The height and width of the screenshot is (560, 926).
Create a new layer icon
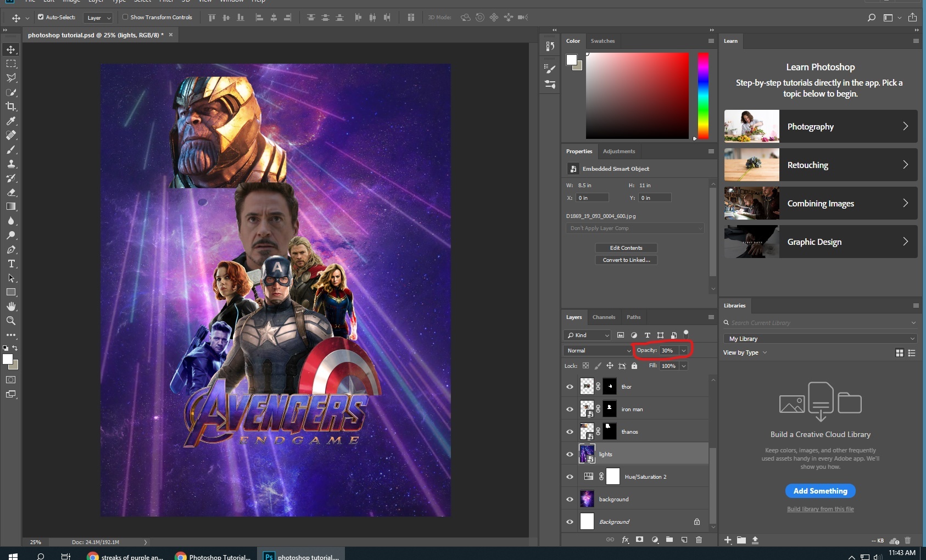click(684, 540)
